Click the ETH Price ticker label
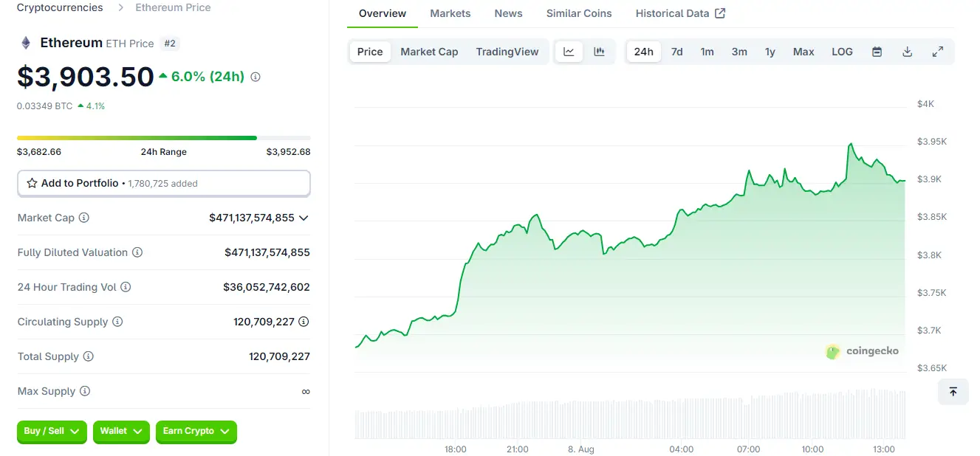Screen dimensions: 980x456 point(130,44)
